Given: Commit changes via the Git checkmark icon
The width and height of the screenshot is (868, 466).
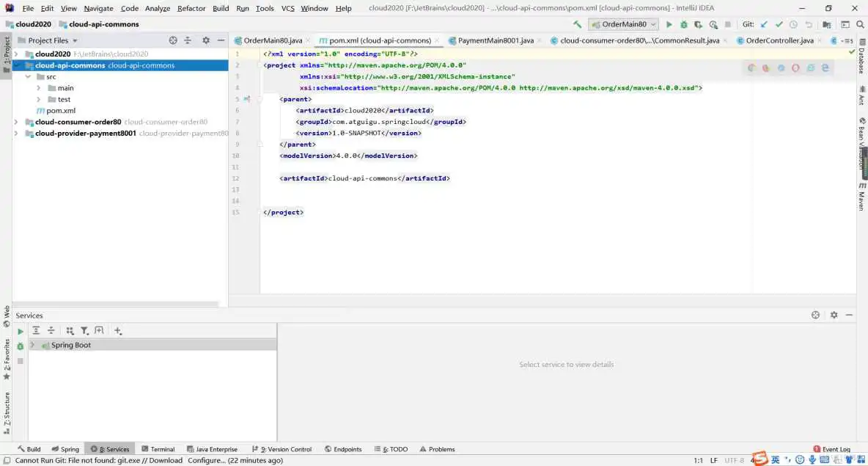Looking at the screenshot, I should [x=779, y=24].
